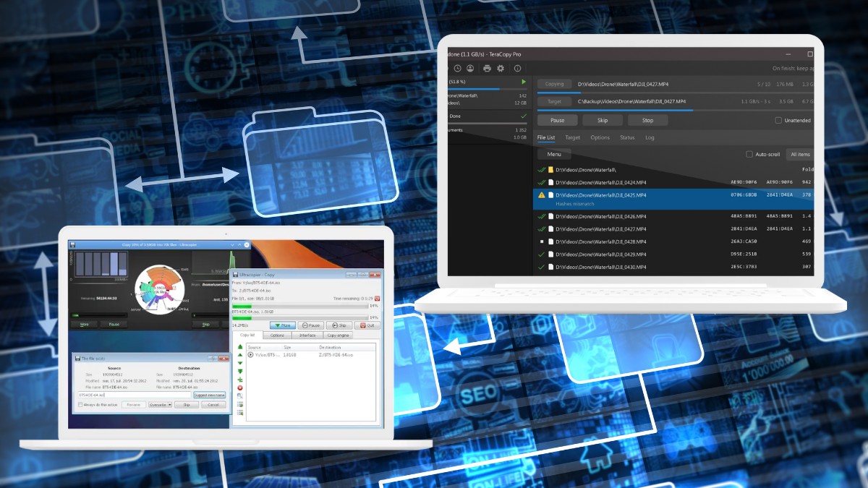Open the history clock icon in TeraCopy toolbar
This screenshot has width=868, height=488.
coord(458,68)
